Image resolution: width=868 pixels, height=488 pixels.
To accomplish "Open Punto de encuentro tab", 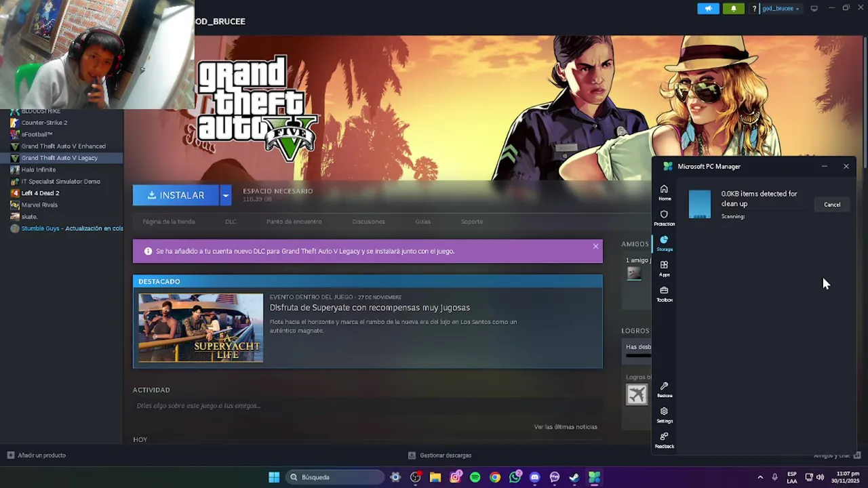I will click(294, 222).
